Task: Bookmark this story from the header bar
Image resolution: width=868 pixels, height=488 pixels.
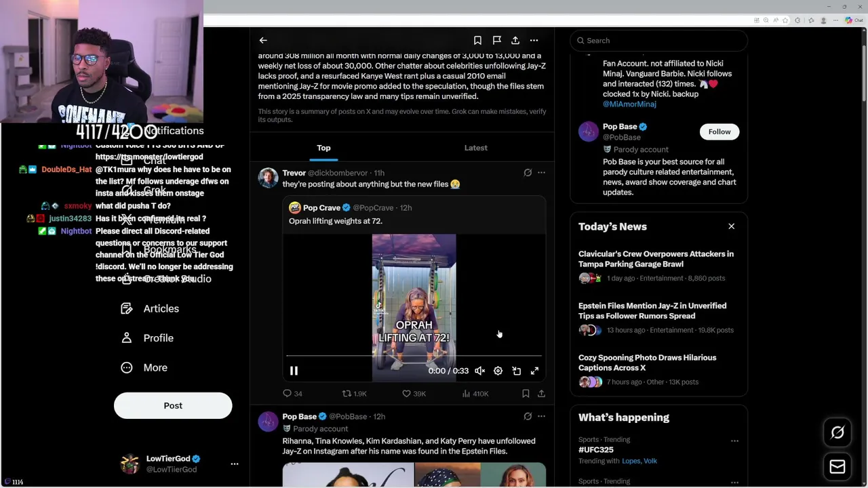Action: pyautogui.click(x=477, y=41)
